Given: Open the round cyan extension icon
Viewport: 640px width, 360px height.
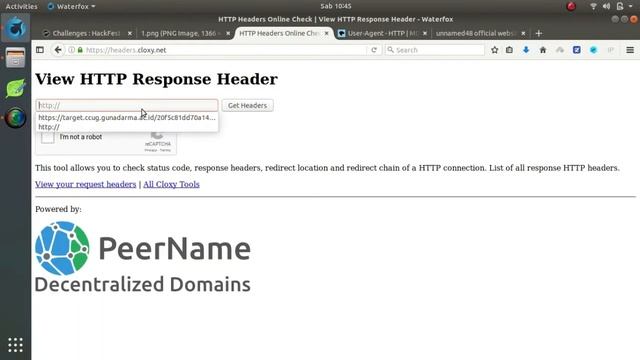Looking at the screenshot, I should tap(593, 50).
